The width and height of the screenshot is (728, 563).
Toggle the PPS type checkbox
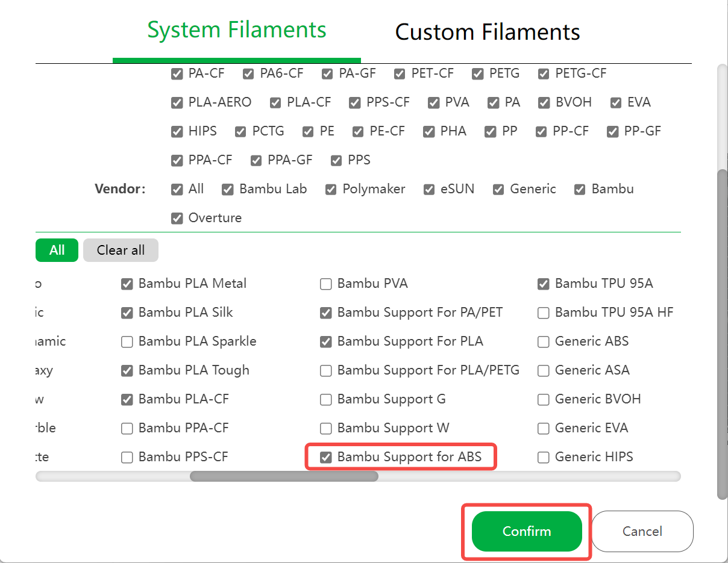(x=336, y=160)
